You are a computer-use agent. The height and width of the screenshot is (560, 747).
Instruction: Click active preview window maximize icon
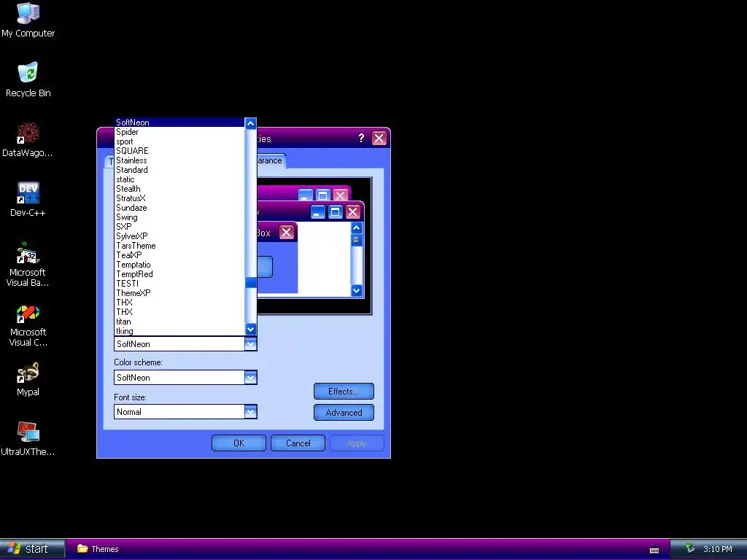[x=336, y=212]
